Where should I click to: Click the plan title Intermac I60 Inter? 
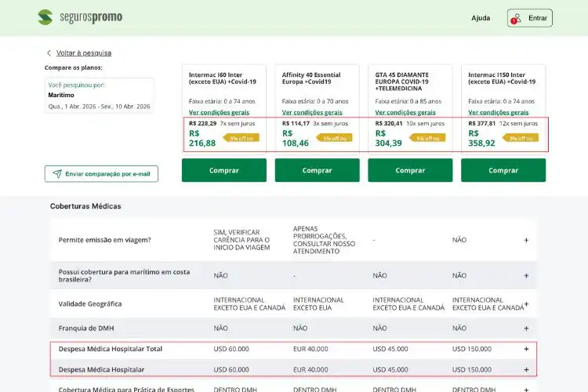(x=223, y=78)
